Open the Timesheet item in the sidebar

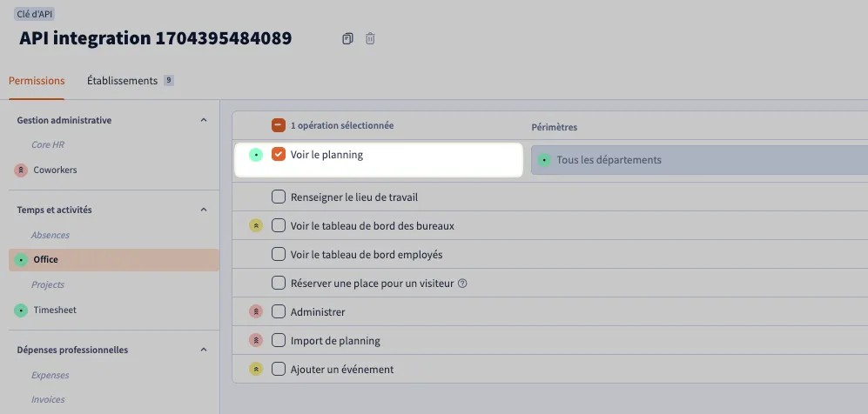55,310
